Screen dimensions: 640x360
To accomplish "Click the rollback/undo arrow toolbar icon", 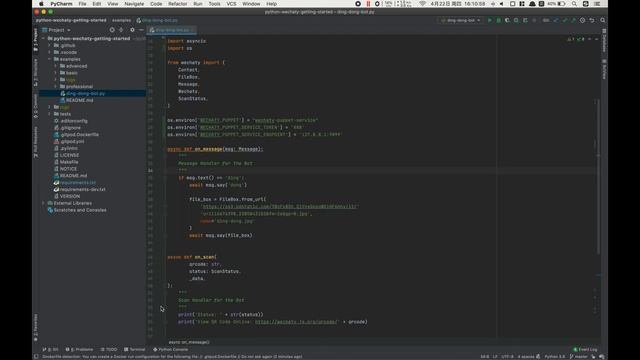I will tap(592, 20).
